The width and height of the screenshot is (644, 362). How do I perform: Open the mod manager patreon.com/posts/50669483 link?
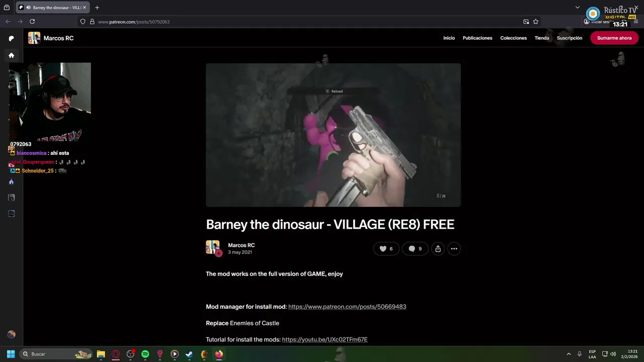[347, 307]
